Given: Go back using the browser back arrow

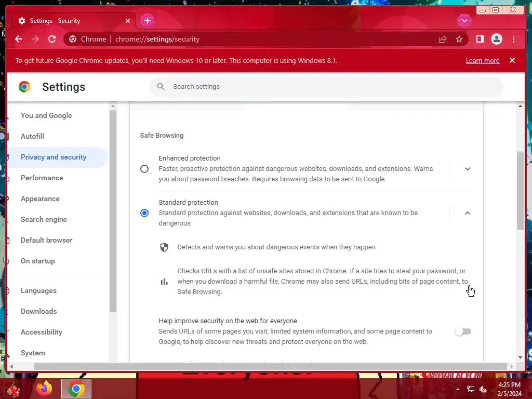Looking at the screenshot, I should coord(19,39).
